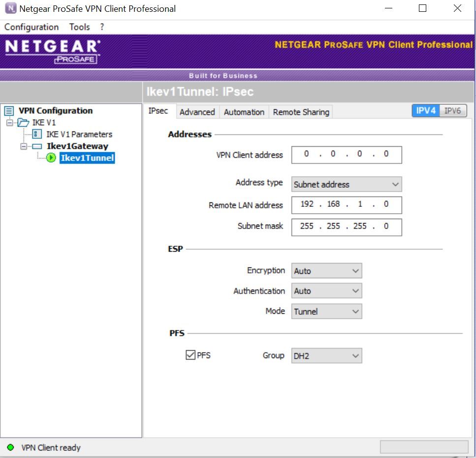Switch to the Advanced tab
The image size is (476, 458).
[x=197, y=112]
